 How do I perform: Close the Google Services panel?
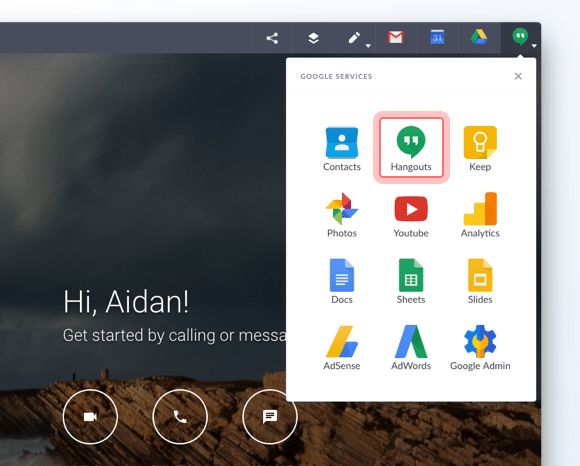coord(518,76)
